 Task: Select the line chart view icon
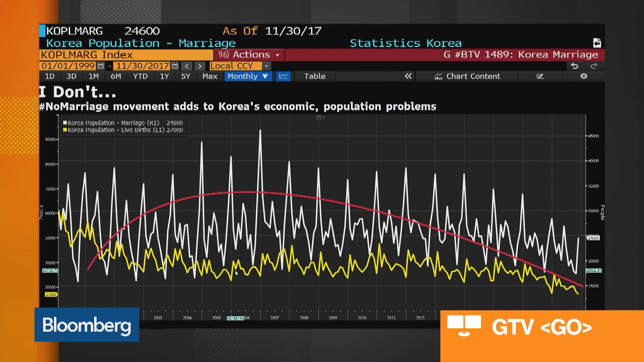(283, 76)
